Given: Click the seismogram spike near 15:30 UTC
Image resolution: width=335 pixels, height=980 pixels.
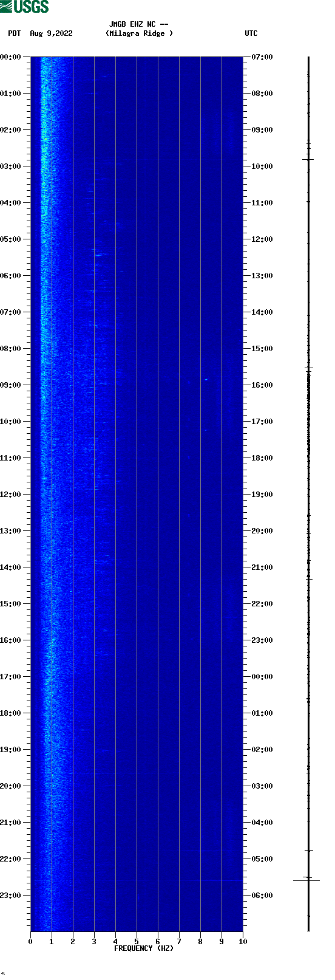Looking at the screenshot, I should click(x=308, y=368).
